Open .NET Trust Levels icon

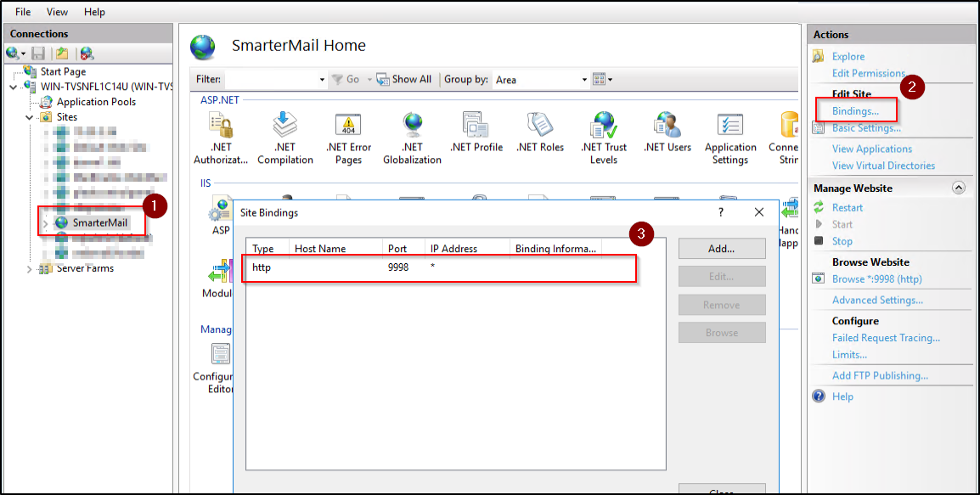coord(604,126)
